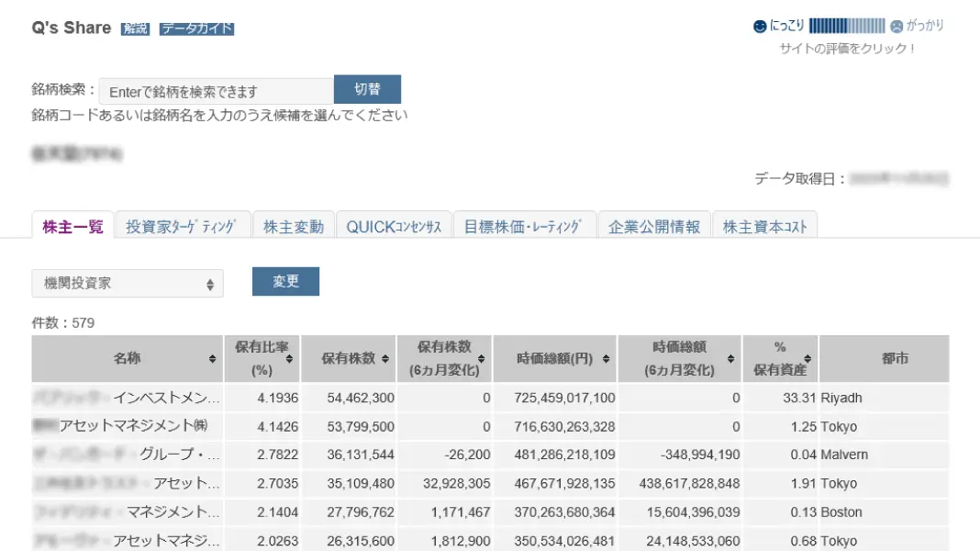Image resolution: width=980 pixels, height=551 pixels.
Task: Click the アセットマネジメント㈱ row name
Action: pyautogui.click(x=133, y=426)
